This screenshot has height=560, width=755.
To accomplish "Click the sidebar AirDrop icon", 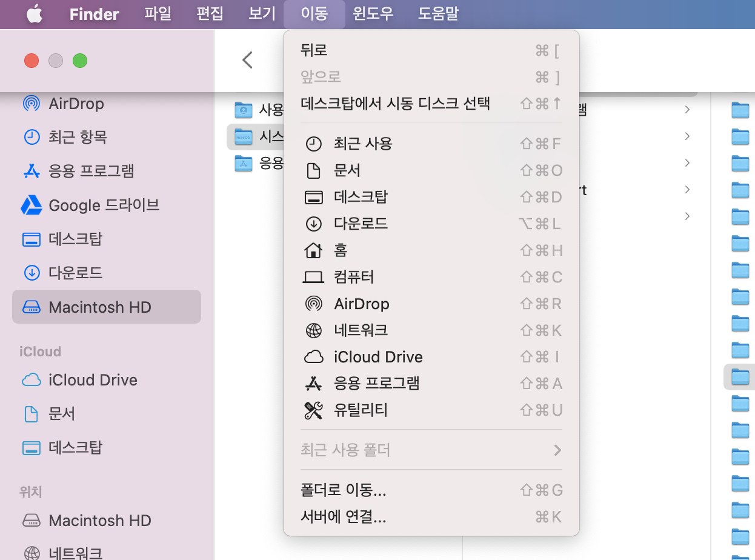I will (32, 104).
